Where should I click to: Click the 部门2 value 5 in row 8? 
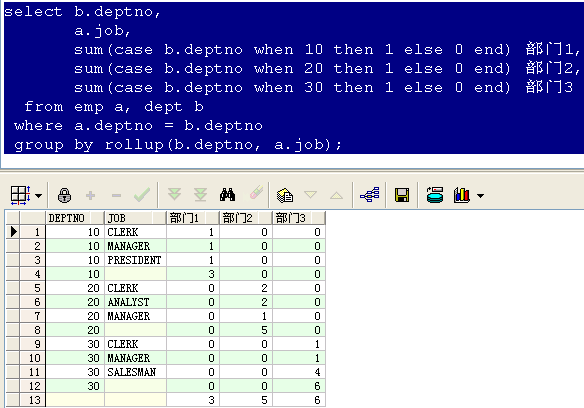[x=246, y=330]
